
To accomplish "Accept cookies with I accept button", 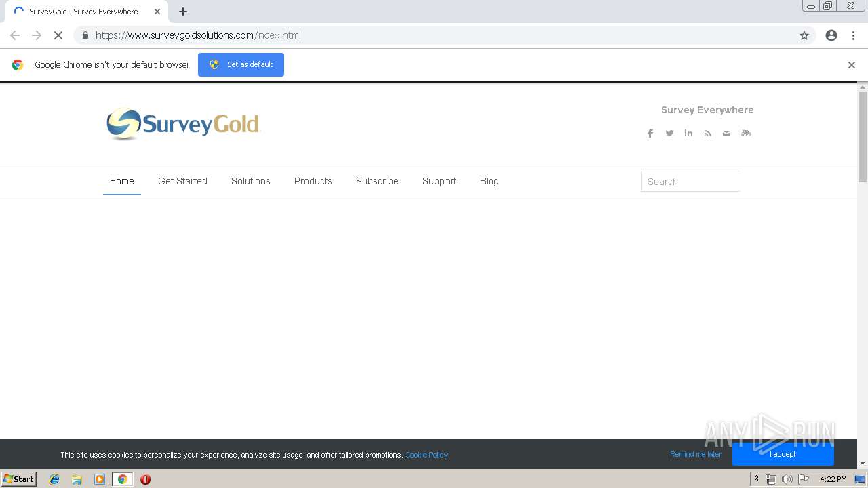I will (x=783, y=454).
